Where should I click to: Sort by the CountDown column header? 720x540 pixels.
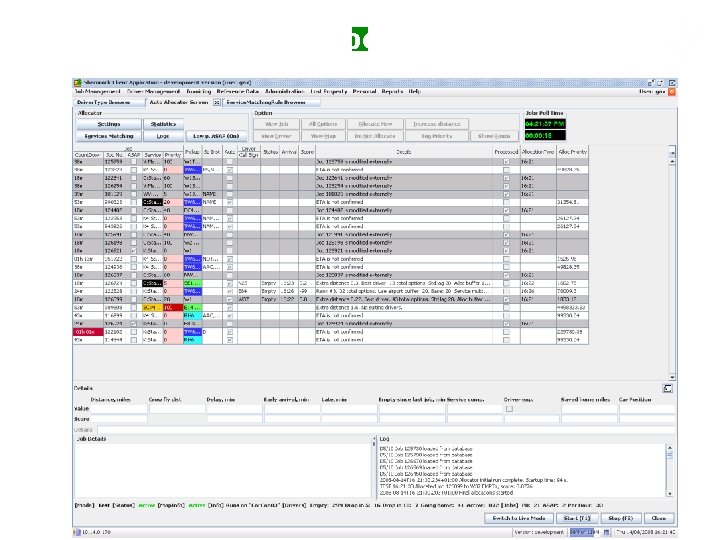(88, 155)
